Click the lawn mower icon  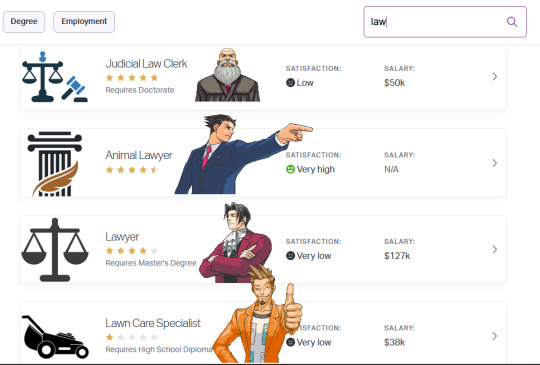tap(55, 337)
